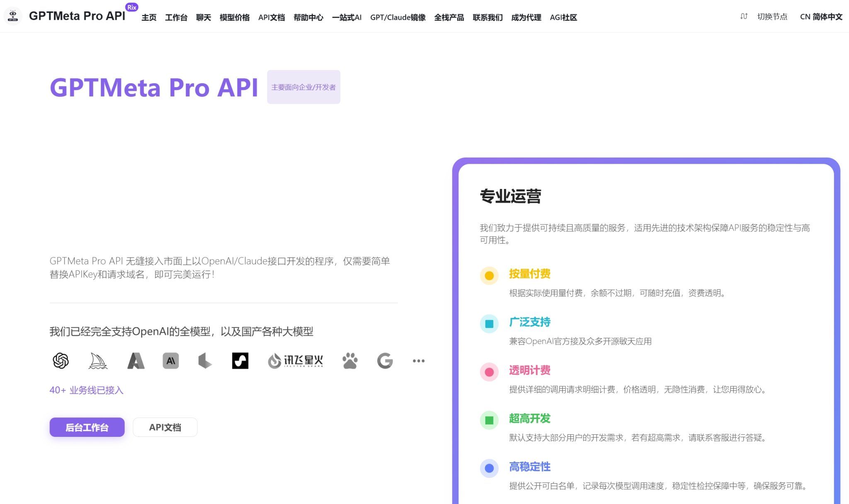The height and width of the screenshot is (504, 849).
Task: Click the 40+ 业务线已接入 link
Action: point(86,390)
